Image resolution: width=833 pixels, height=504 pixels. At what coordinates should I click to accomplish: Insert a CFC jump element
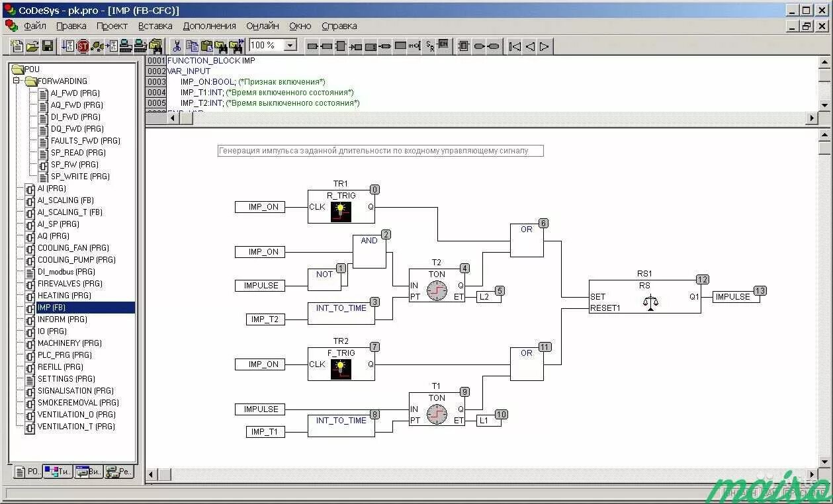point(356,46)
